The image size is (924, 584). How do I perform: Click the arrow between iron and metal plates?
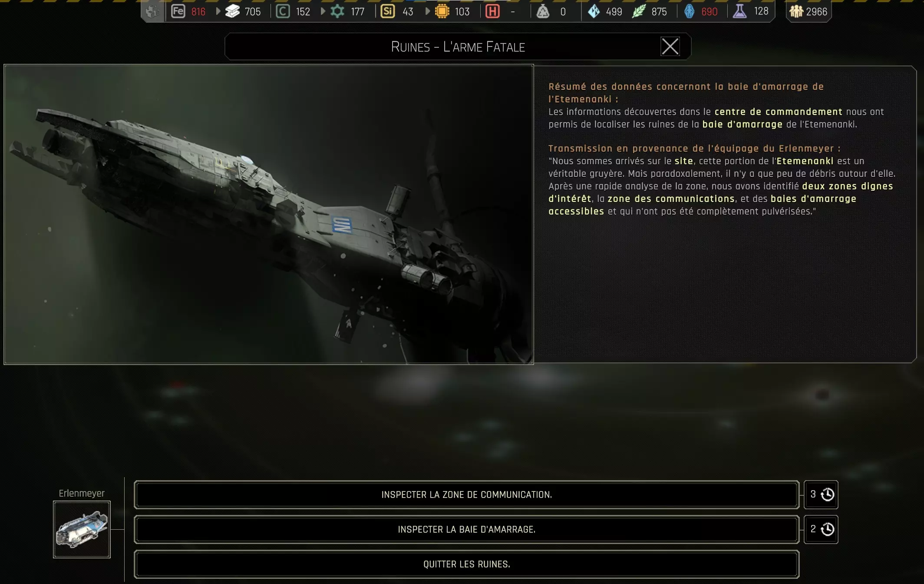[x=218, y=11]
